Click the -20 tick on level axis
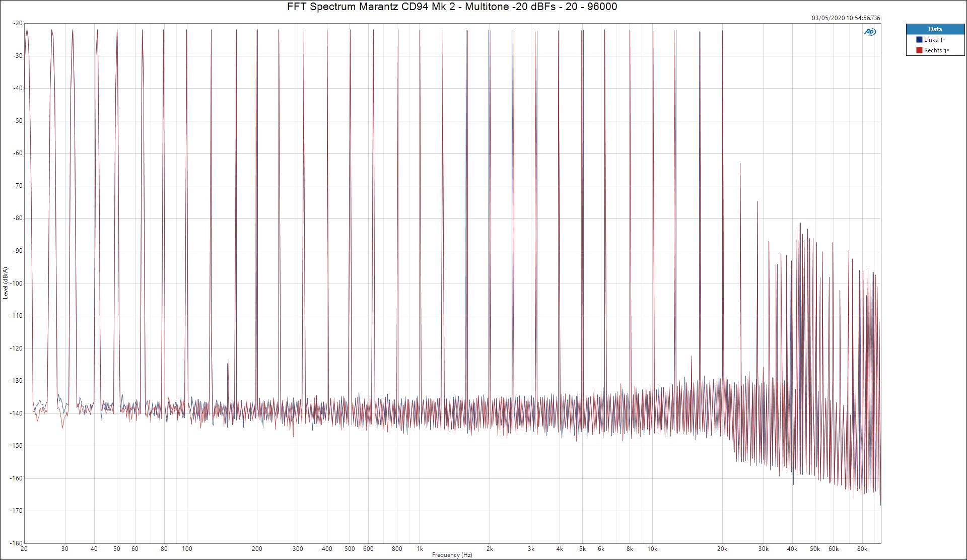The width and height of the screenshot is (967, 560). 18,23
